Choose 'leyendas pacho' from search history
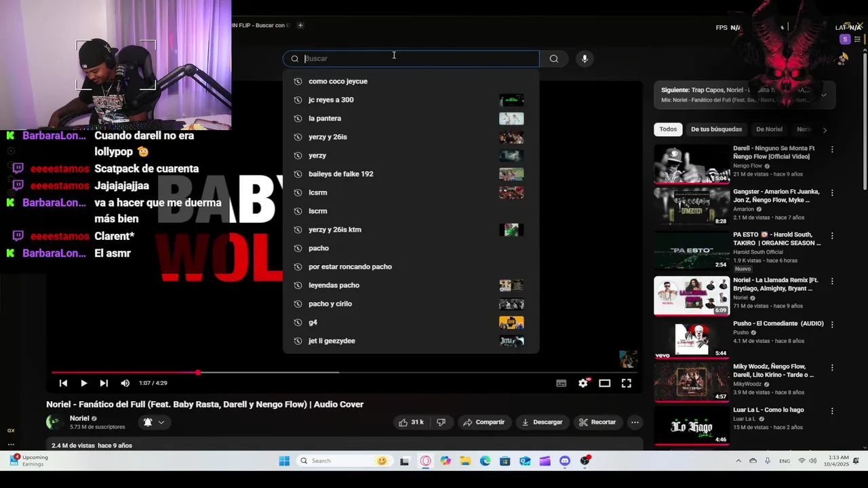 [411, 285]
